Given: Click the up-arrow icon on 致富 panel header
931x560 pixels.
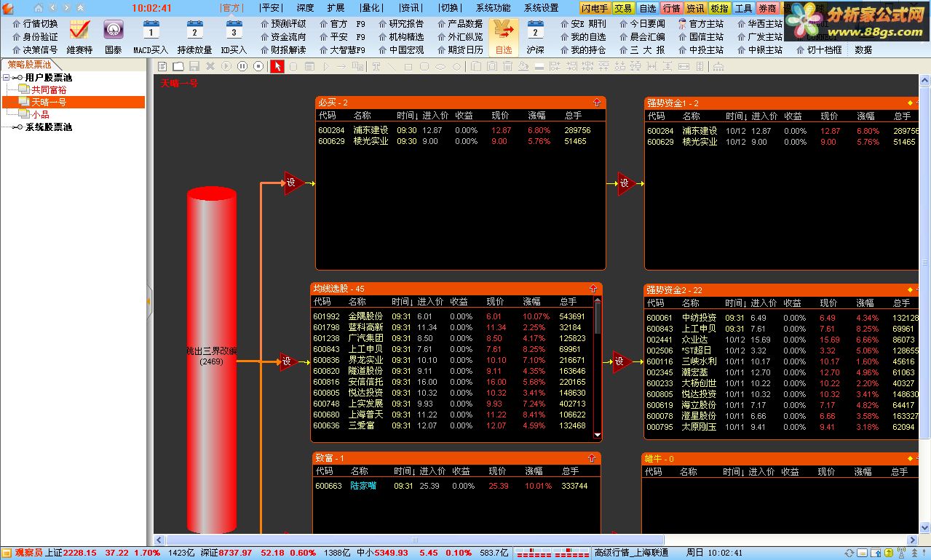Looking at the screenshot, I should point(593,457).
